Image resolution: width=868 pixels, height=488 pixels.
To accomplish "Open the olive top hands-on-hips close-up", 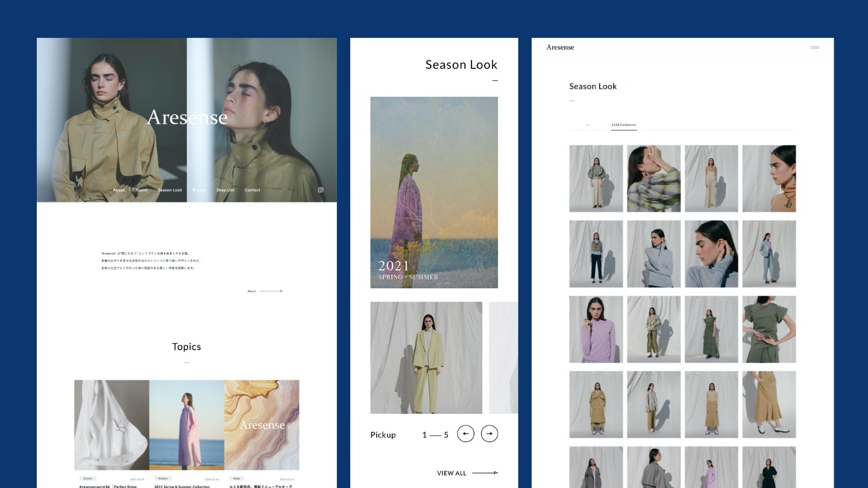I will tap(769, 329).
